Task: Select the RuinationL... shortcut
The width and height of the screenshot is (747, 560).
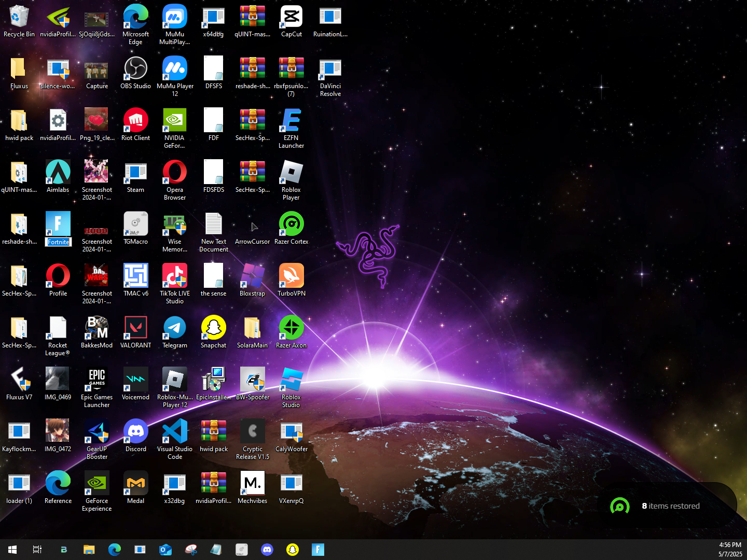Action: click(330, 22)
